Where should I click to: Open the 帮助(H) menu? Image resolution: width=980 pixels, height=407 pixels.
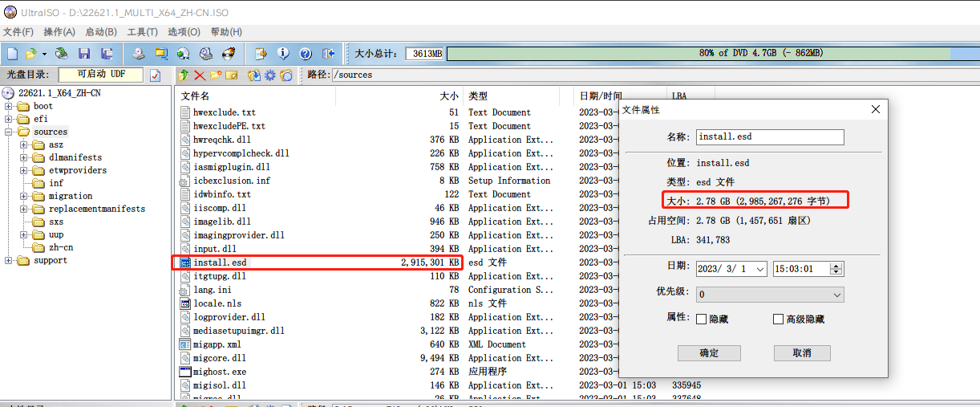coord(226,32)
